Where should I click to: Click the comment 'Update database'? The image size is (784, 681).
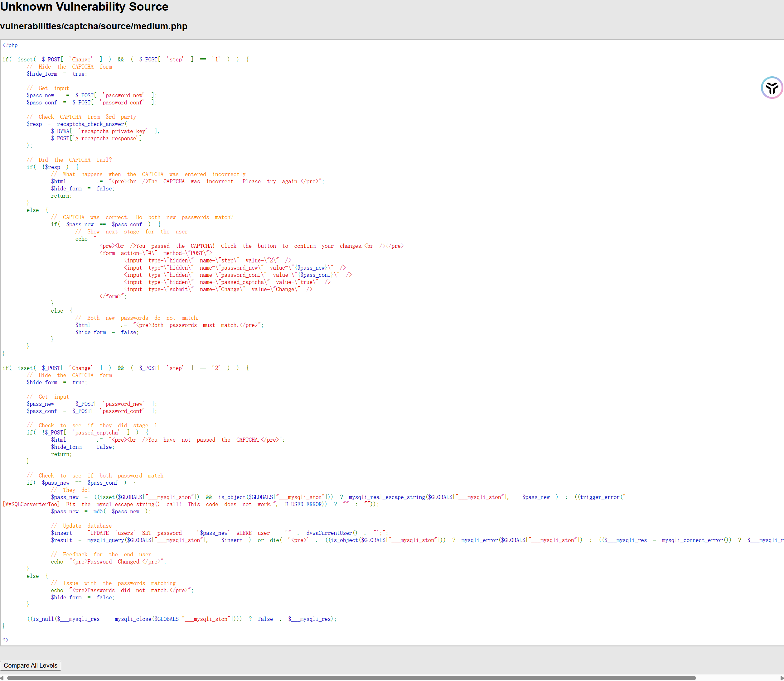pyautogui.click(x=81, y=526)
